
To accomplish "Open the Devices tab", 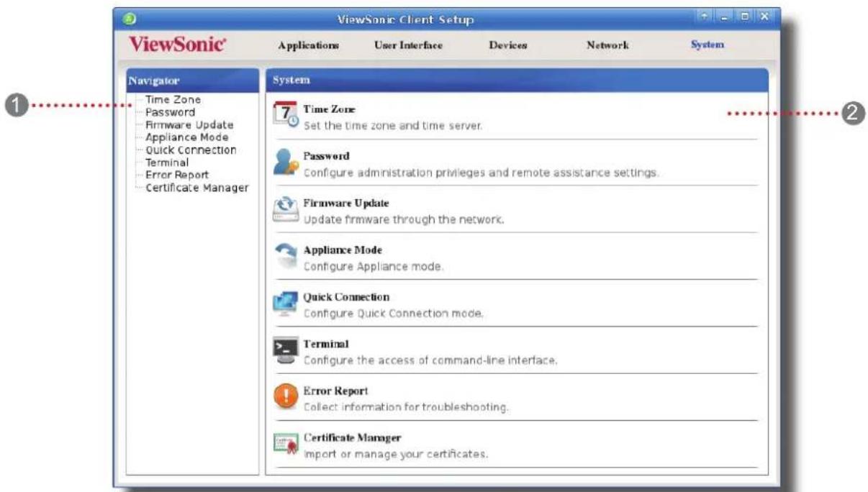I will pyautogui.click(x=508, y=45).
